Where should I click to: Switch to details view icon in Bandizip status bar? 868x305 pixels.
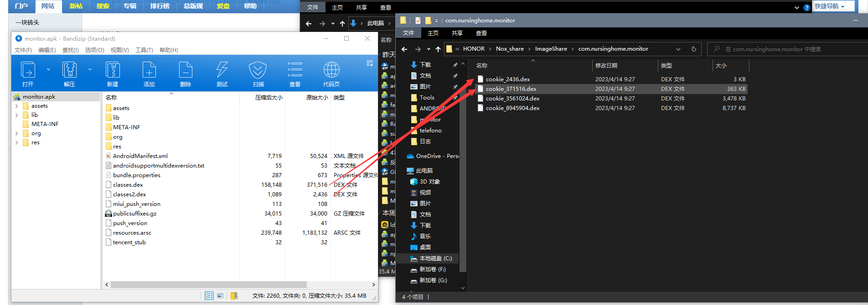(x=209, y=296)
